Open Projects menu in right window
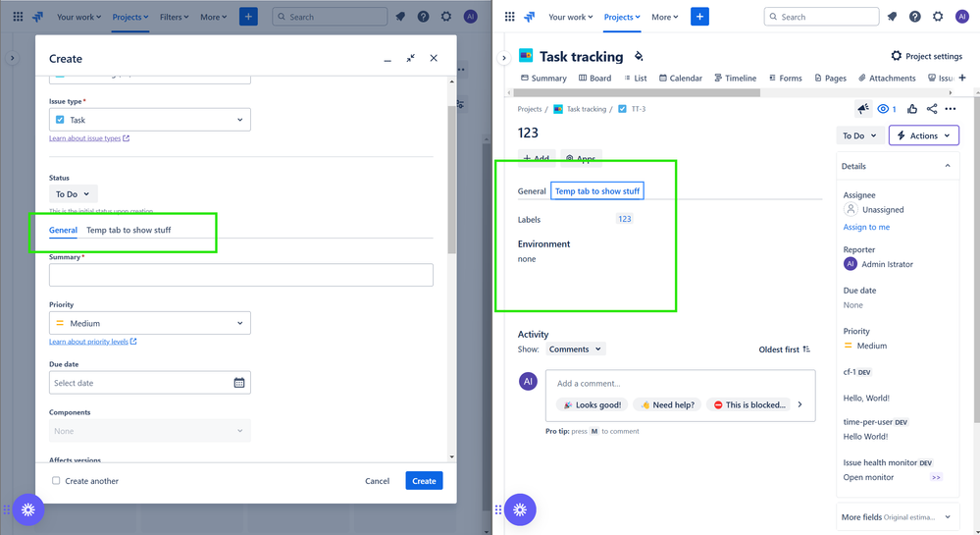The image size is (980, 535). click(622, 17)
